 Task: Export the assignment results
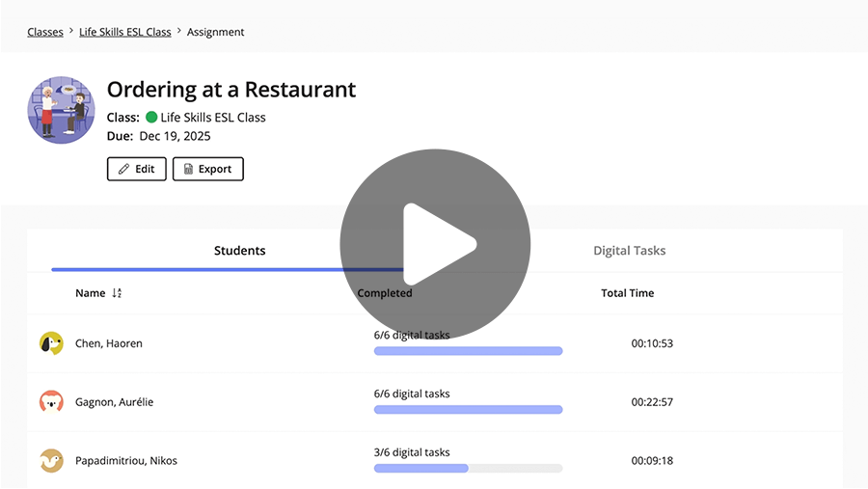pos(208,169)
